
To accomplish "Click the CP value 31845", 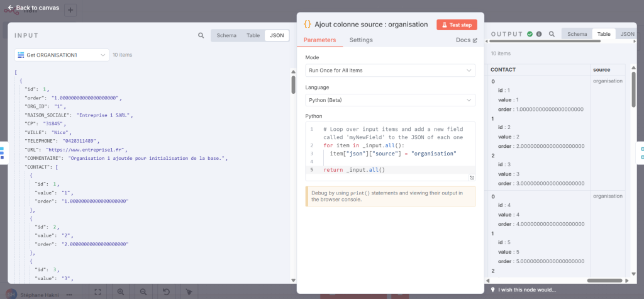I will click(x=54, y=124).
